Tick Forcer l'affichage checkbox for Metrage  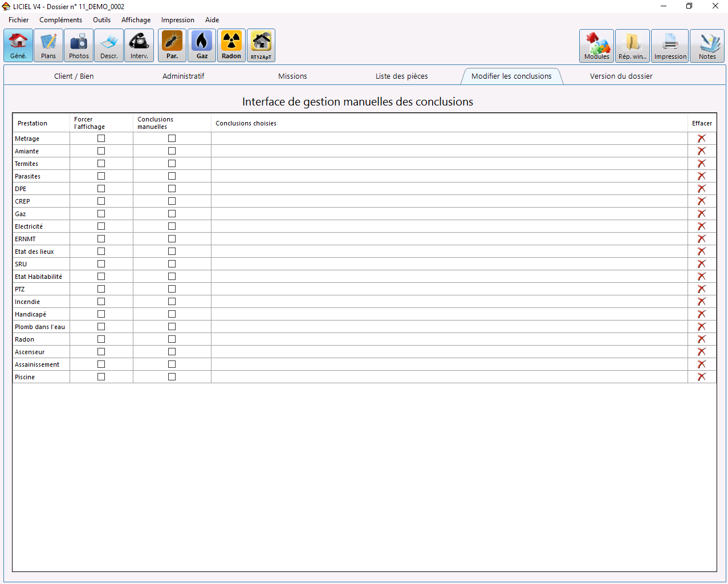101,139
